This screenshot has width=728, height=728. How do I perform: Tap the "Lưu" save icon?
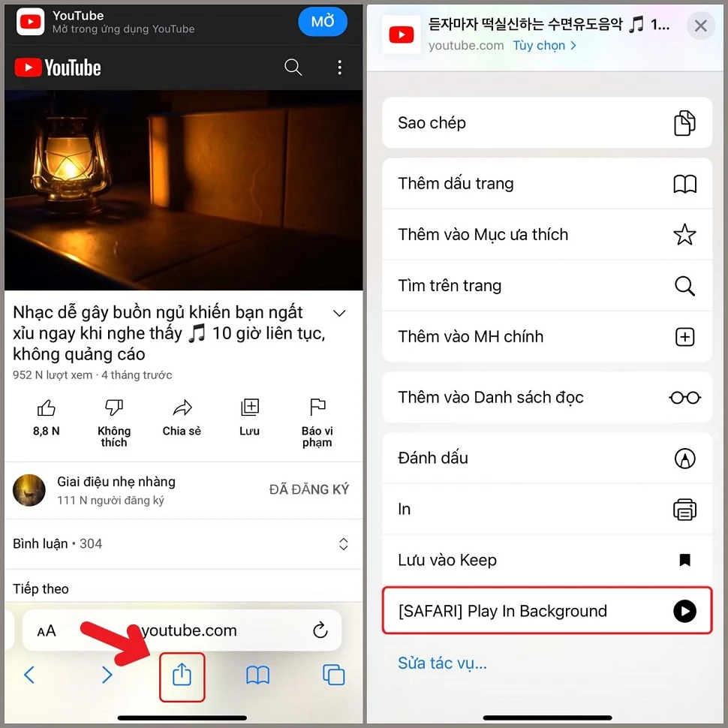[x=249, y=408]
